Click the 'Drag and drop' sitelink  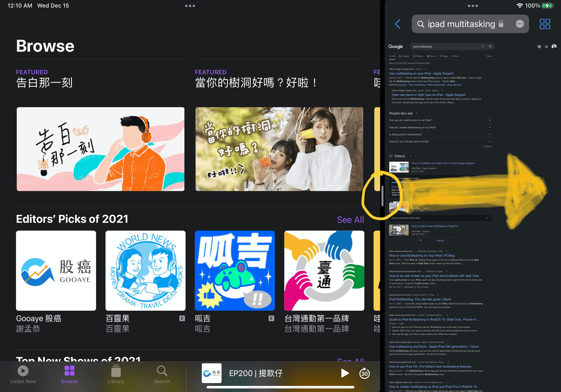tap(454, 85)
